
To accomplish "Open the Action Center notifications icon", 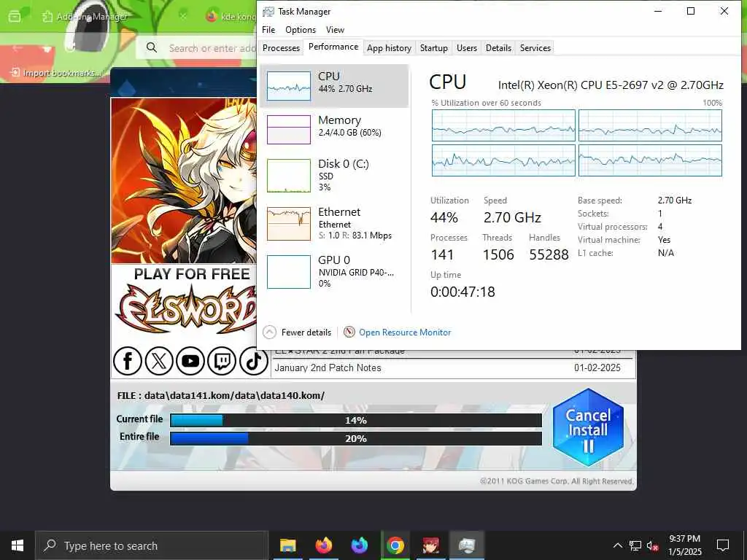I will coord(723,545).
